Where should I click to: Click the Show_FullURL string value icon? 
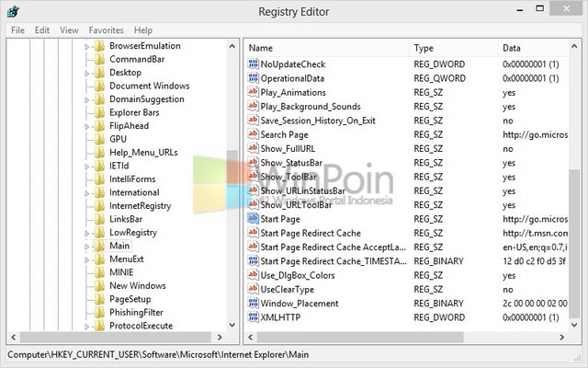254,148
